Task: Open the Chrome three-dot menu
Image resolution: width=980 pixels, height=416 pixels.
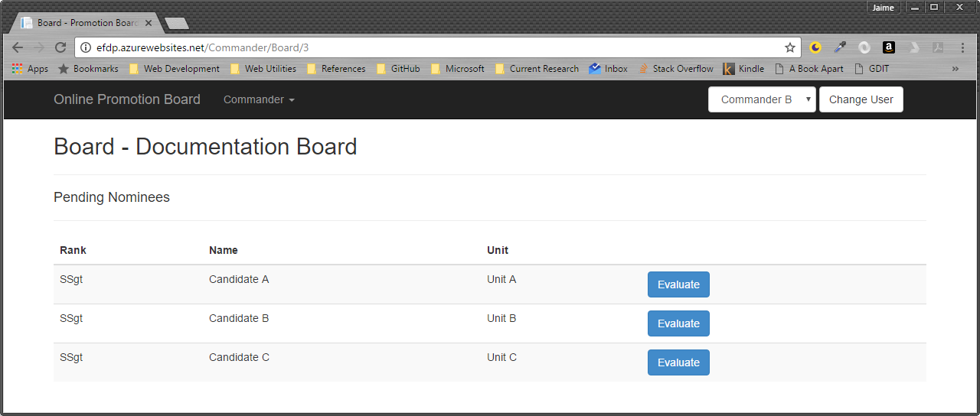Action: point(962,47)
